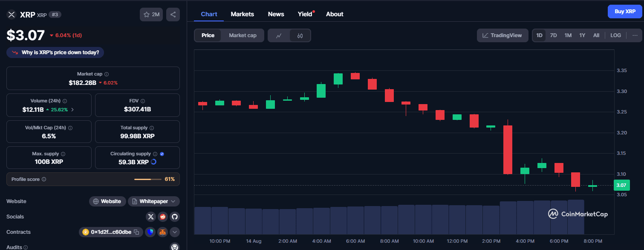The height and width of the screenshot is (250, 644).
Task: Show the Market cap chart
Action: (x=243, y=35)
